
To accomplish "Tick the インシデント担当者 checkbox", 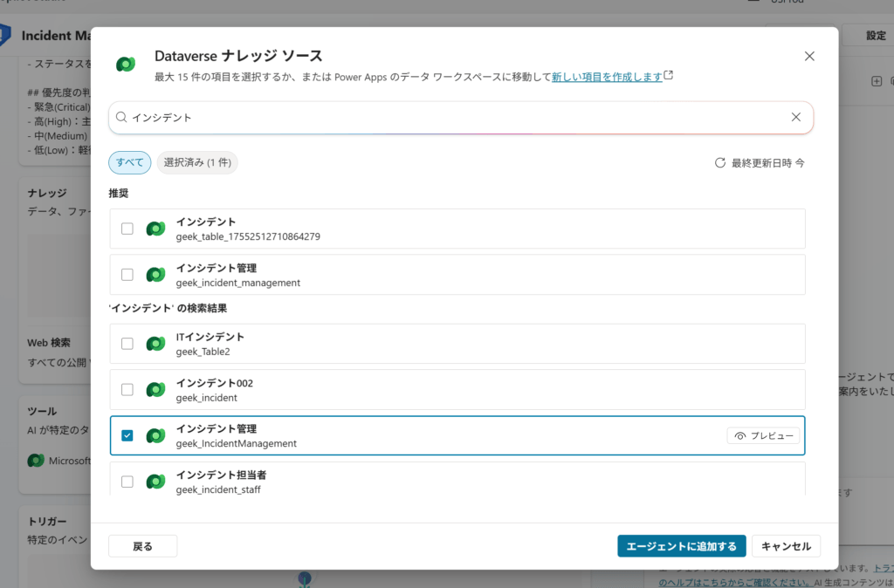I will tap(127, 482).
